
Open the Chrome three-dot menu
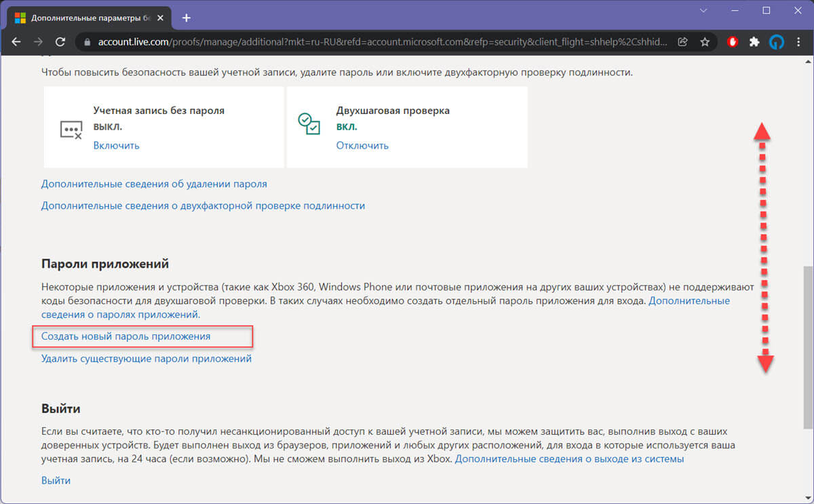pos(798,42)
